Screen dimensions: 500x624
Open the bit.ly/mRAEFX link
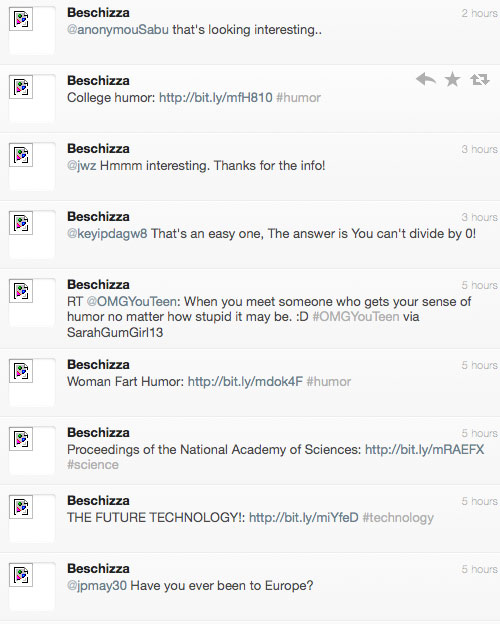click(424, 450)
